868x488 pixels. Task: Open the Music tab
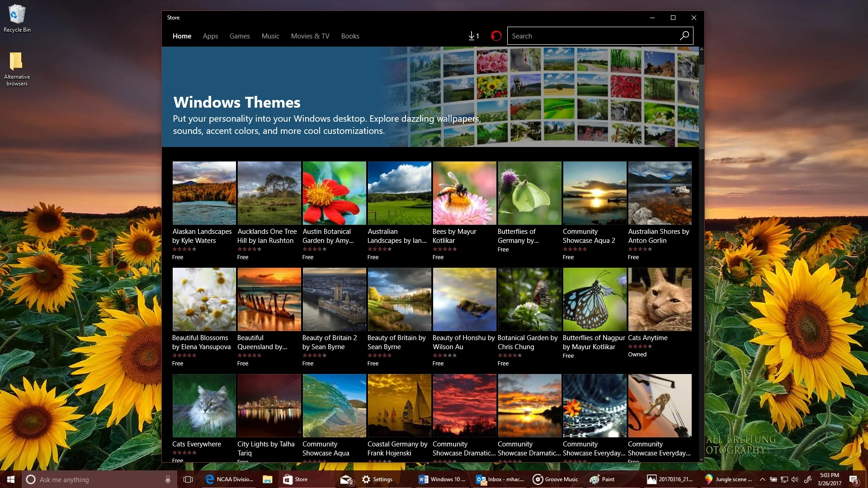point(270,36)
